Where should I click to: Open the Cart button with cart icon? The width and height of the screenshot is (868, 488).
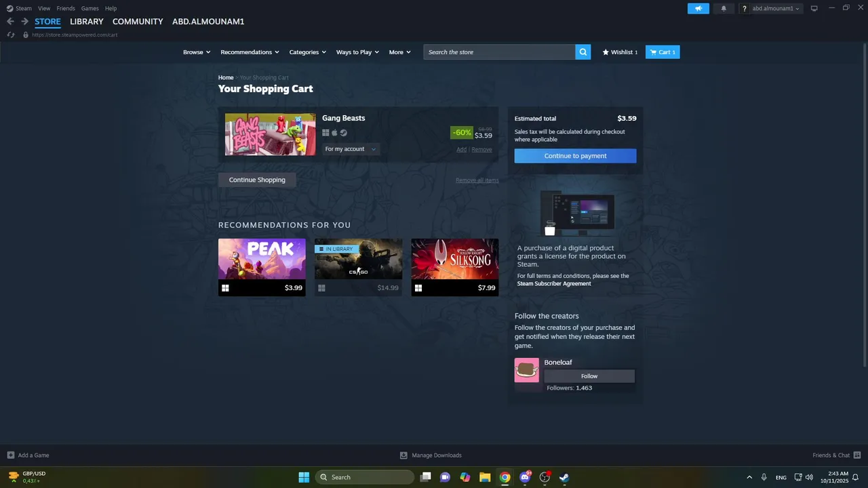[x=663, y=52]
